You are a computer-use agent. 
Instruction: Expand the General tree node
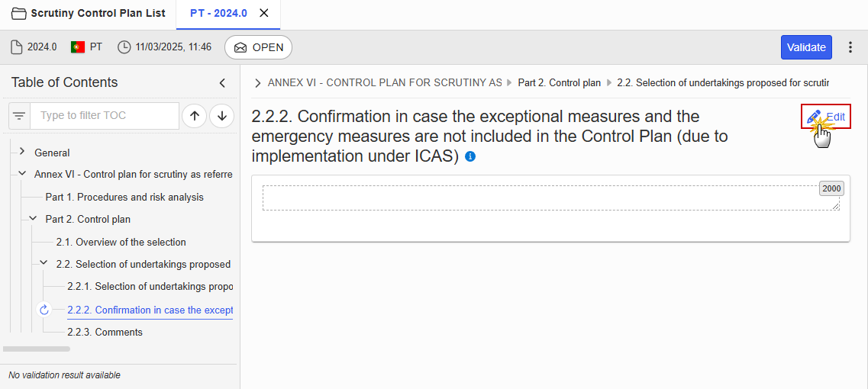pos(22,152)
